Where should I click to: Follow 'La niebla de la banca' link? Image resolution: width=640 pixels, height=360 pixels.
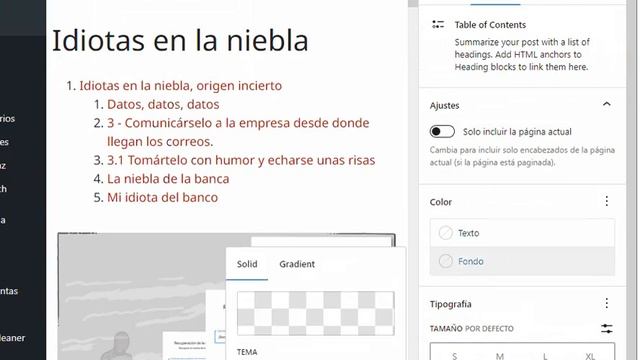click(x=168, y=179)
